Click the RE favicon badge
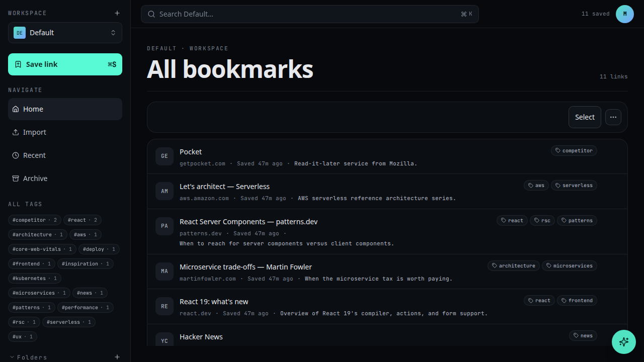The width and height of the screenshot is (644, 362). pos(165,306)
